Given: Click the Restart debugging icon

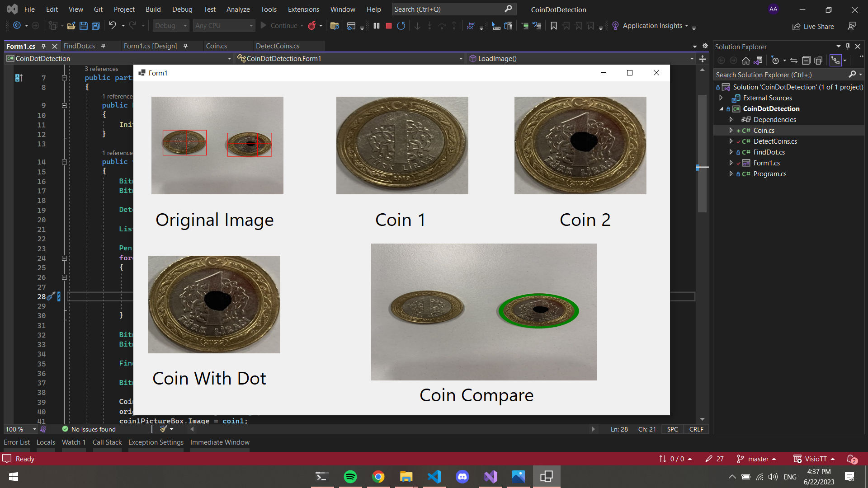Looking at the screenshot, I should pos(401,26).
